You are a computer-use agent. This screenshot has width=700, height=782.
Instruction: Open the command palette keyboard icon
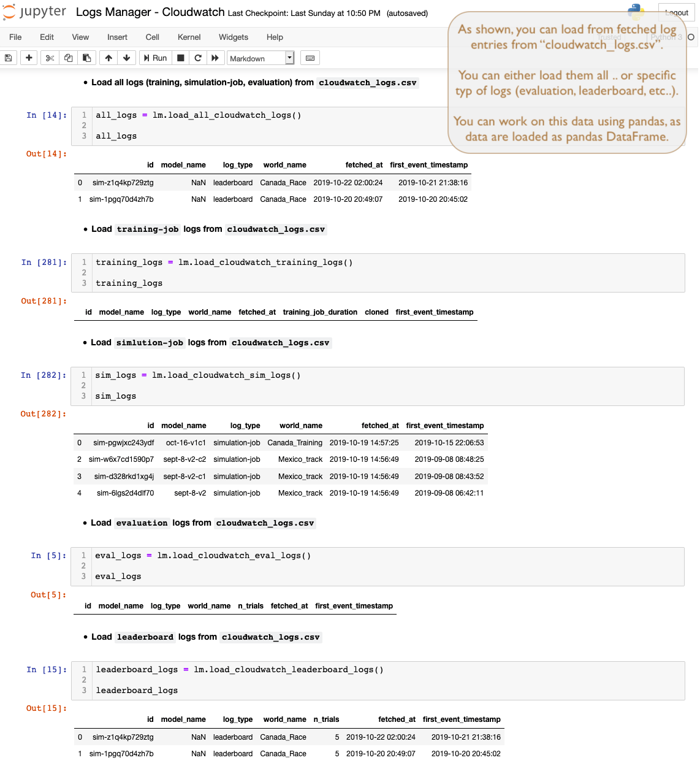[310, 58]
